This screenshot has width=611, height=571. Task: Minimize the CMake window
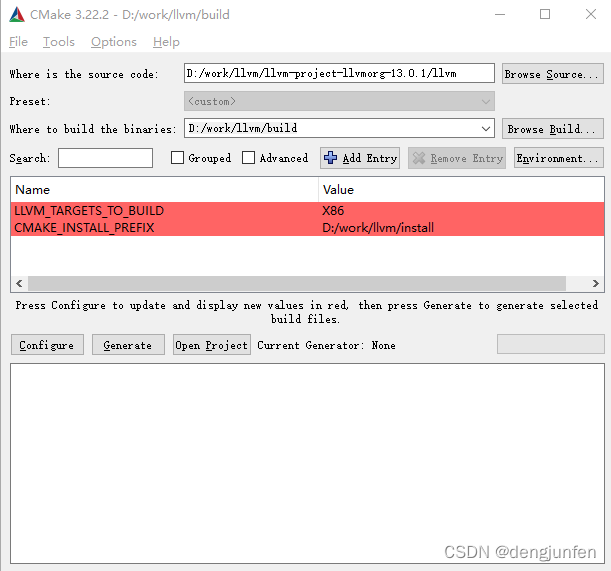click(x=500, y=14)
